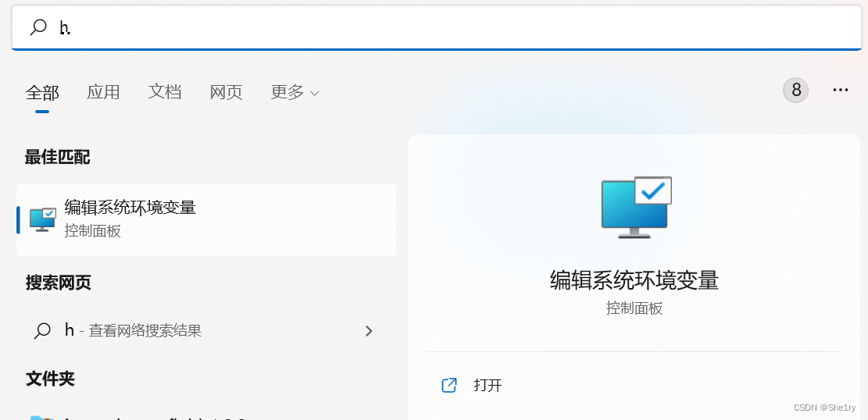Select the 全部 tab
The image size is (868, 420).
(42, 92)
